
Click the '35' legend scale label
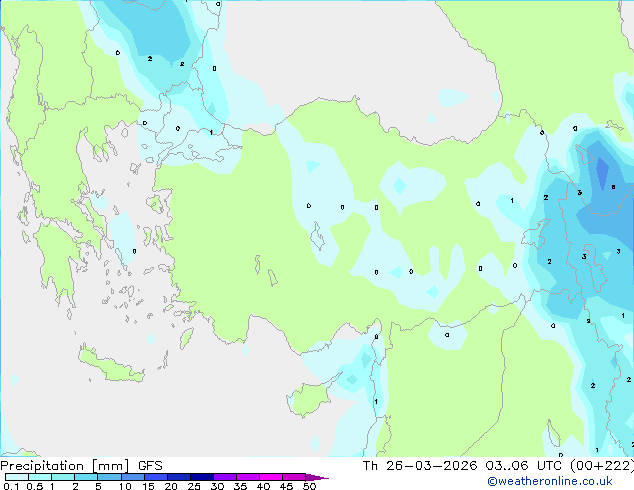click(x=240, y=486)
